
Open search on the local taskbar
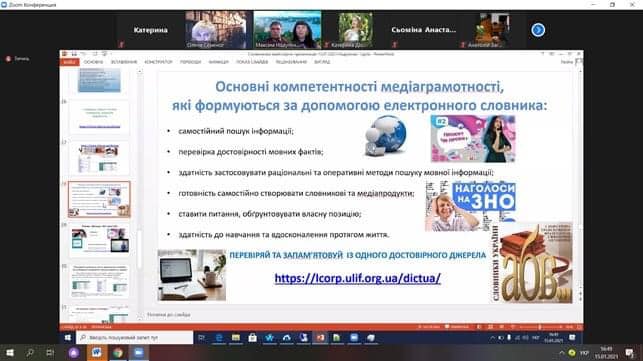point(30,353)
